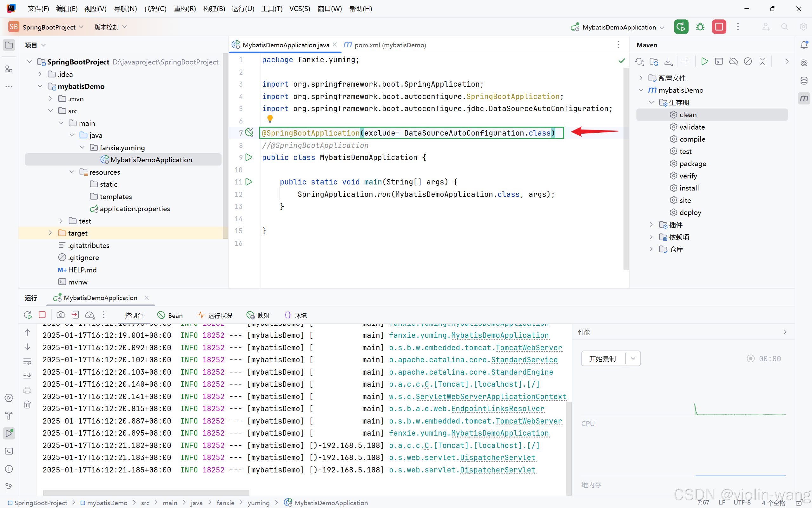Open the Database tool window icon
The width and height of the screenshot is (812, 508).
pos(804,81)
